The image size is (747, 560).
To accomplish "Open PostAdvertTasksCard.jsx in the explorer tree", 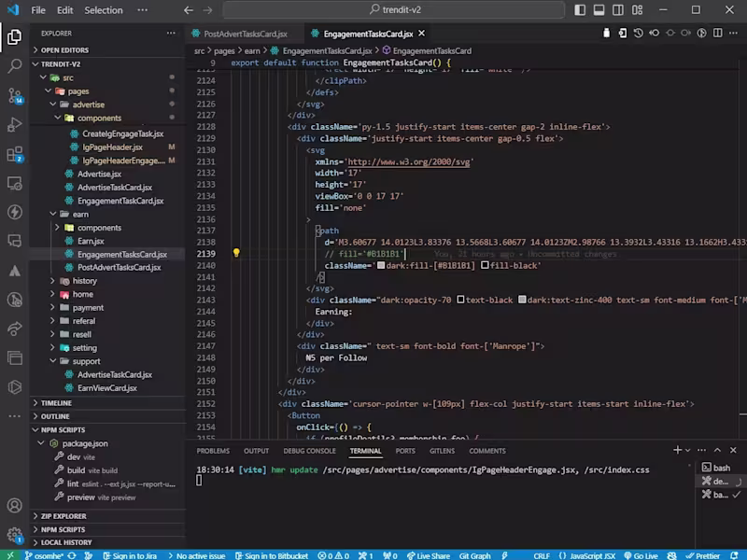I will tap(119, 267).
